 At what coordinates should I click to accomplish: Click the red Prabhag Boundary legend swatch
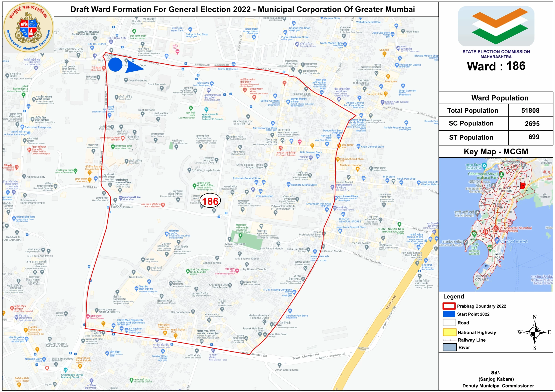449,306
